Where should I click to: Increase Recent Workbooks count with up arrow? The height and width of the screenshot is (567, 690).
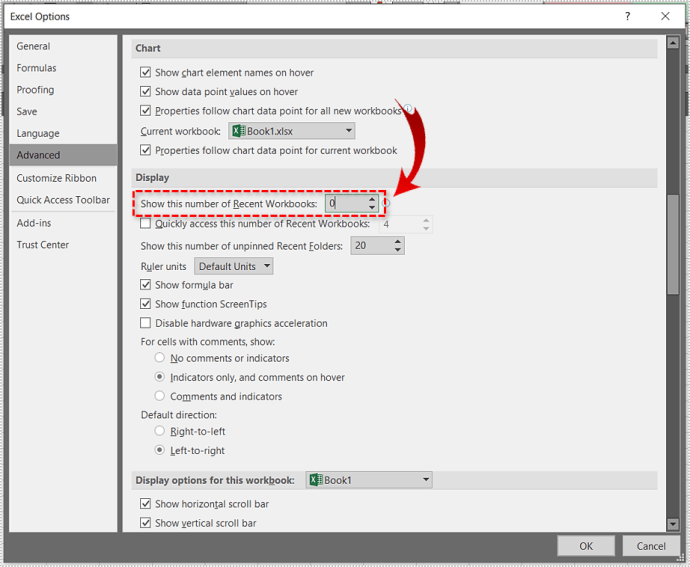(372, 198)
